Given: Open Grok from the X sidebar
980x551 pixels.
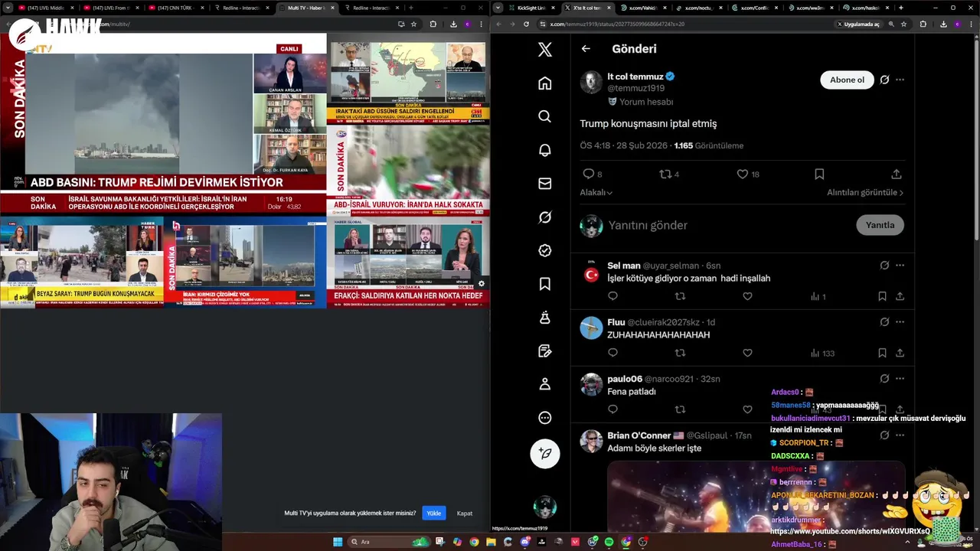Looking at the screenshot, I should [544, 217].
